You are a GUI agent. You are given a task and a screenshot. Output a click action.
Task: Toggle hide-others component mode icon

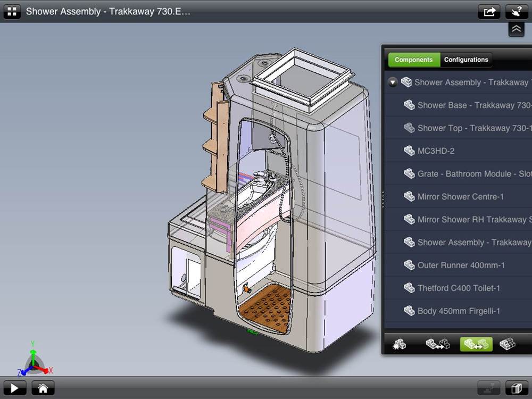click(437, 344)
